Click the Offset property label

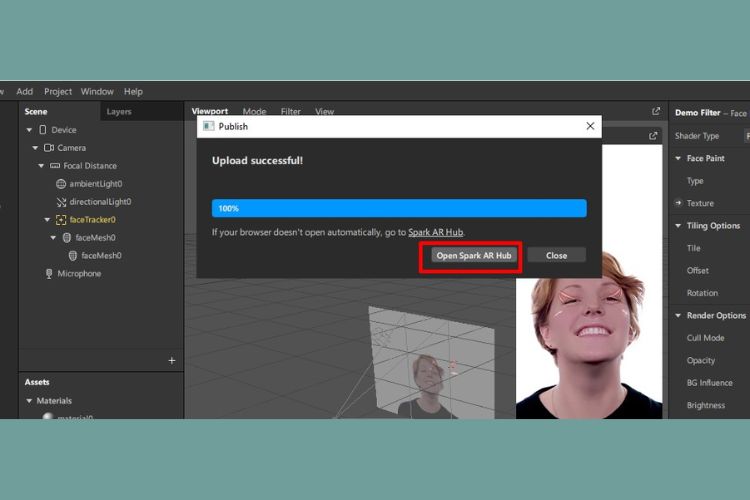tap(697, 270)
